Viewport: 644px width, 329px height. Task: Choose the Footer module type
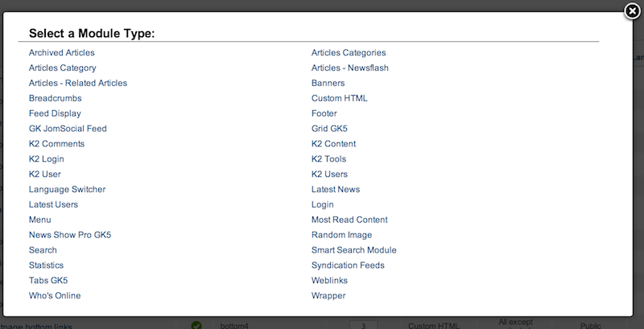pos(324,113)
